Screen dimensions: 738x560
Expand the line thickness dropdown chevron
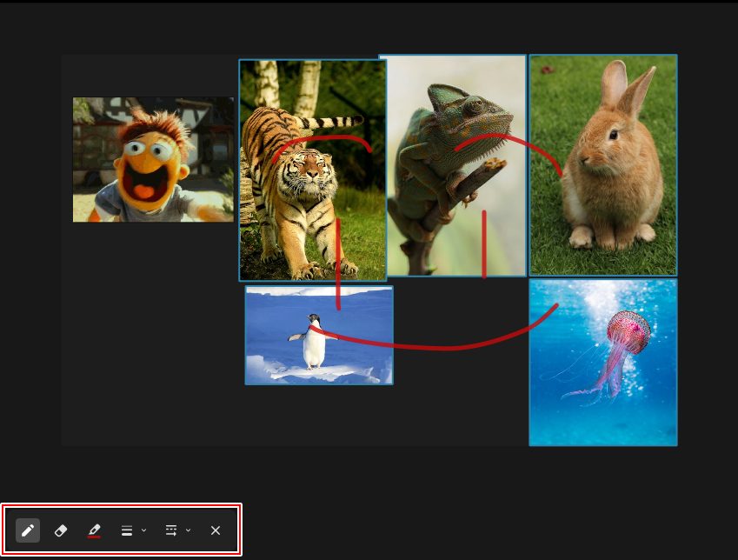[x=143, y=530]
